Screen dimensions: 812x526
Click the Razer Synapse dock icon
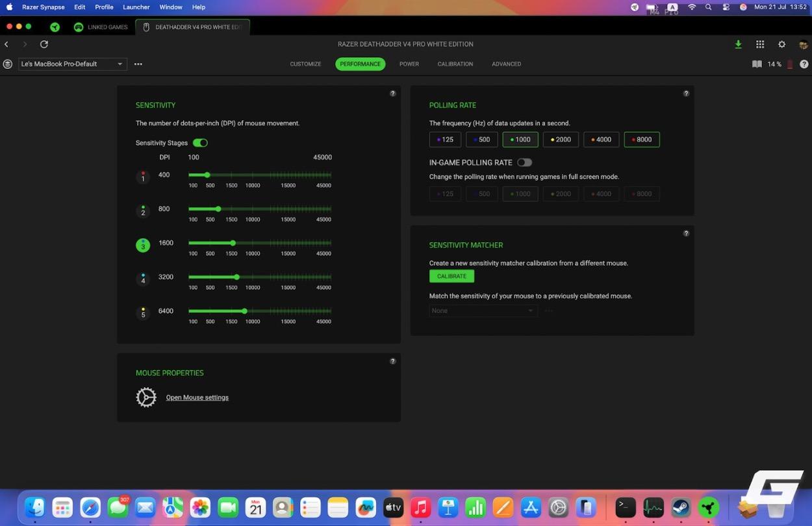(x=709, y=507)
